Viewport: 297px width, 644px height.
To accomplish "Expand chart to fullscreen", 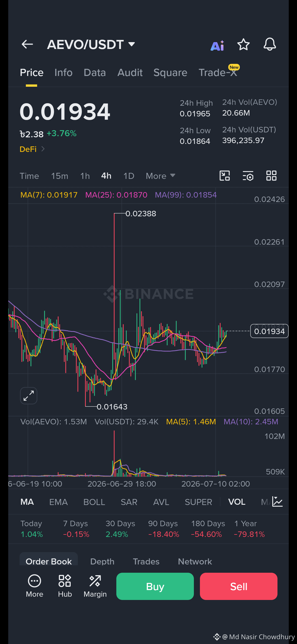I will click(29, 396).
